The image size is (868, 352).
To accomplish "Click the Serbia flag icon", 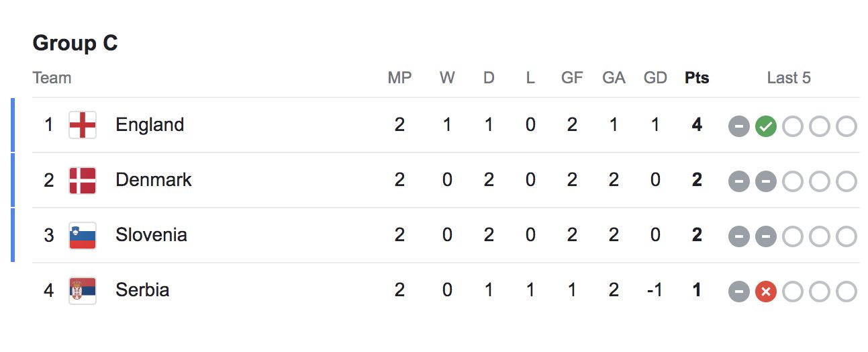I will click(83, 291).
